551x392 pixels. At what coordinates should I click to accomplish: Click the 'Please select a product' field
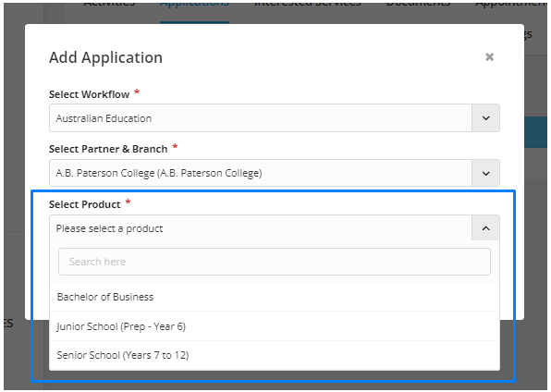[261, 228]
